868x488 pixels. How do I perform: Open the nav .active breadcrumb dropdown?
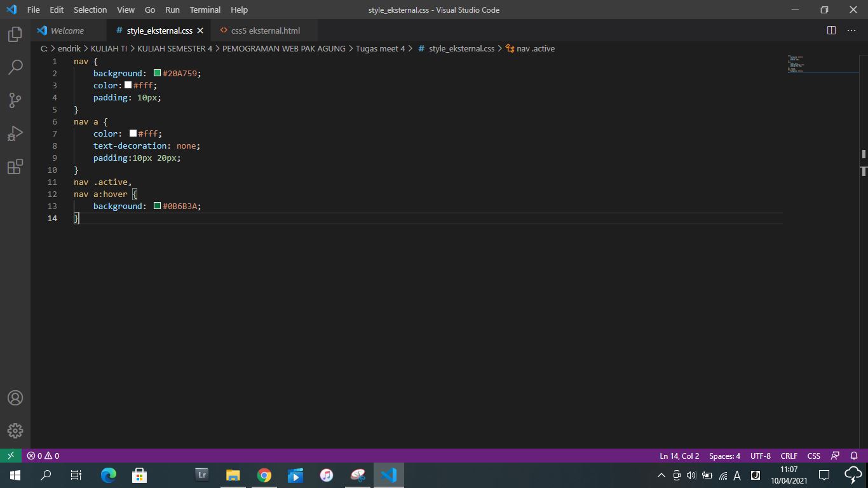click(536, 48)
